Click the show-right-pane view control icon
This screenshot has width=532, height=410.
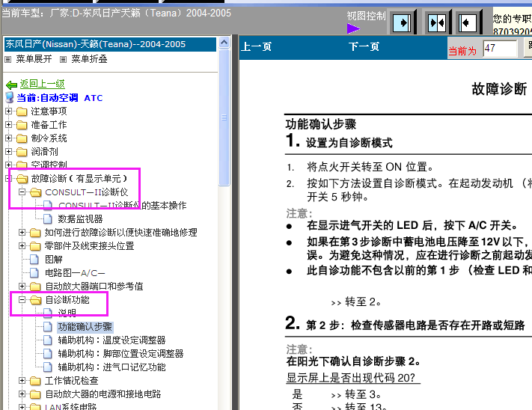pyautogui.click(x=402, y=23)
